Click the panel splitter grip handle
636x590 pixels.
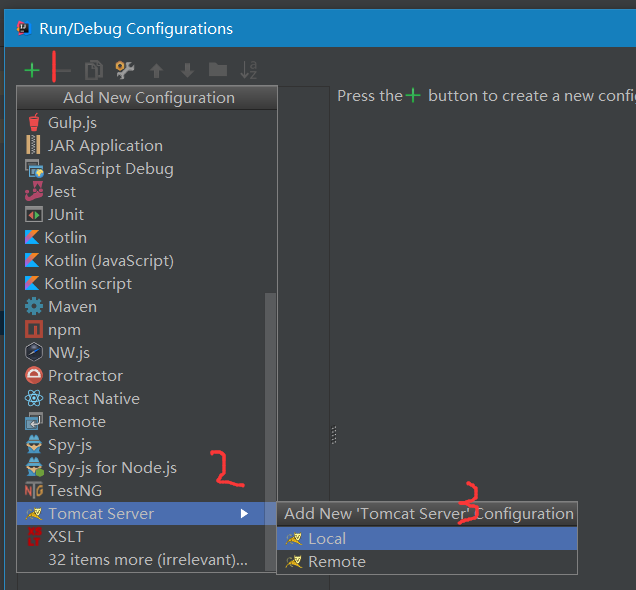(334, 435)
